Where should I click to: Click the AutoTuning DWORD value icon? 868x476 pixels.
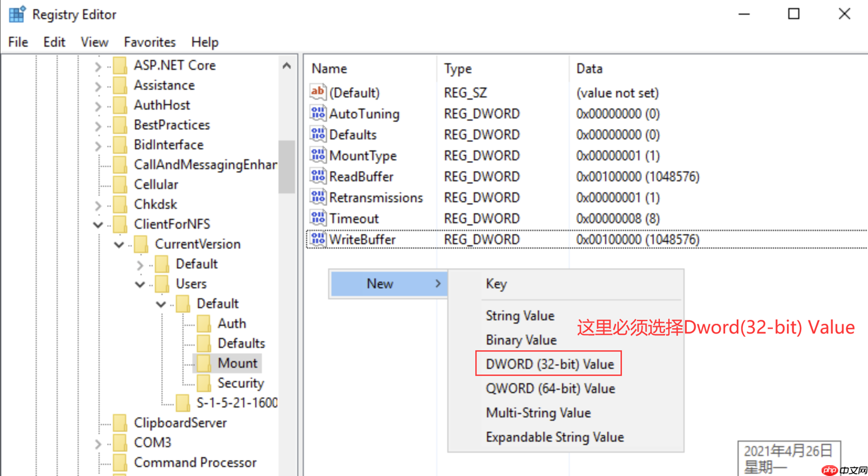coord(318,114)
